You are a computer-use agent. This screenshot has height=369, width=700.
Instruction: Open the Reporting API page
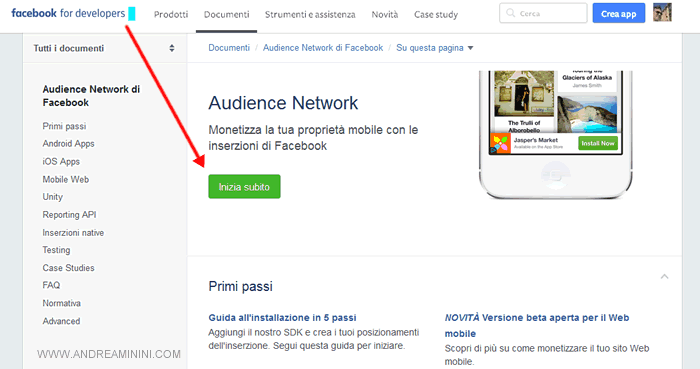69,215
